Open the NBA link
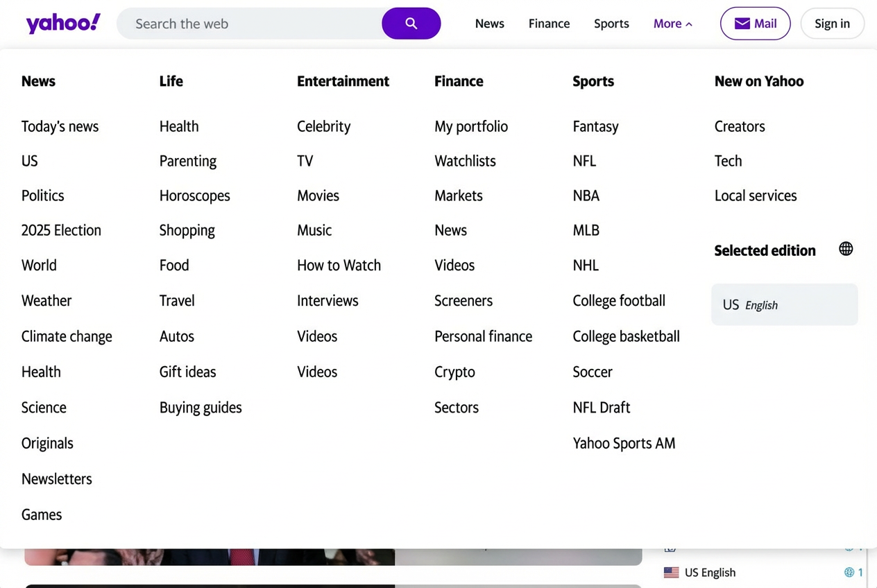The width and height of the screenshot is (877, 588). pyautogui.click(x=586, y=196)
